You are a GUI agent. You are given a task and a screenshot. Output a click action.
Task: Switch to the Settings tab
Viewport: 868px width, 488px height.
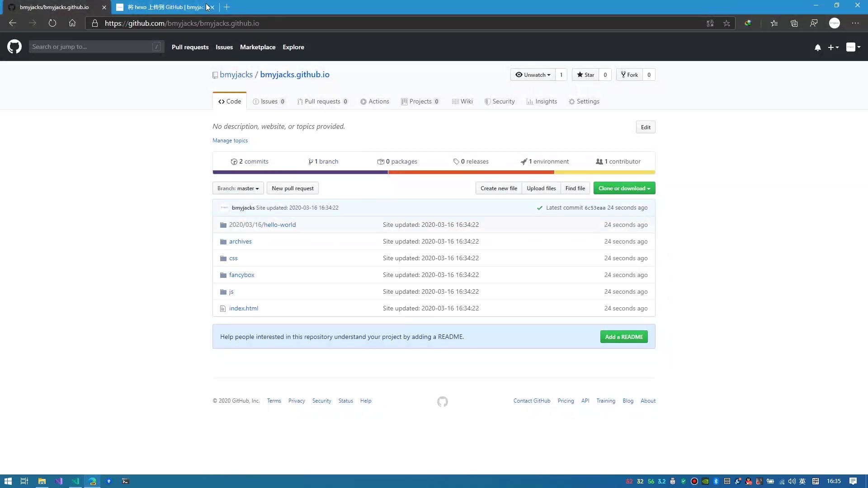pyautogui.click(x=584, y=101)
